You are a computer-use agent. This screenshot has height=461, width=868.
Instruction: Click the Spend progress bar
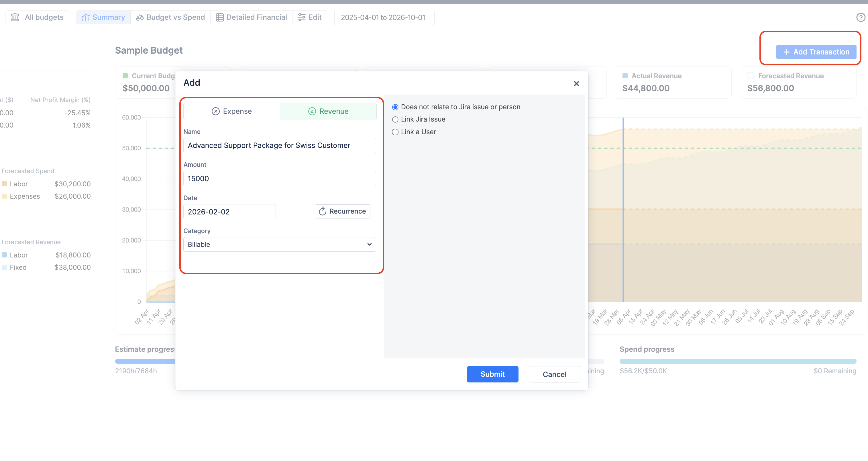click(738, 361)
